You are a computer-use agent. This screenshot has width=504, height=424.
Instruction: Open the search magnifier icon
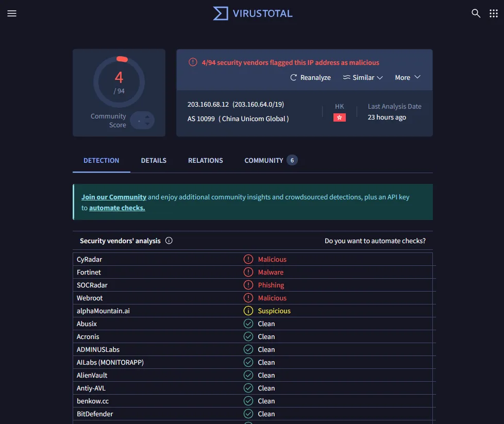pos(476,13)
